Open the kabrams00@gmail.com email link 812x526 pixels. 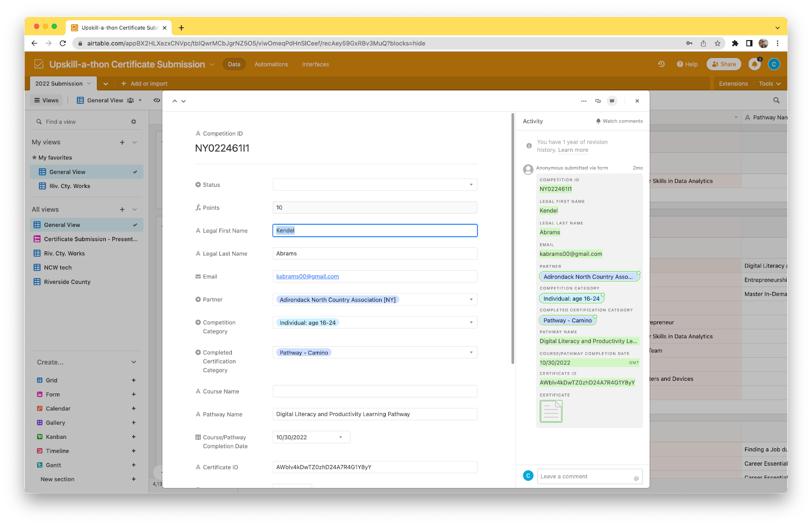307,277
